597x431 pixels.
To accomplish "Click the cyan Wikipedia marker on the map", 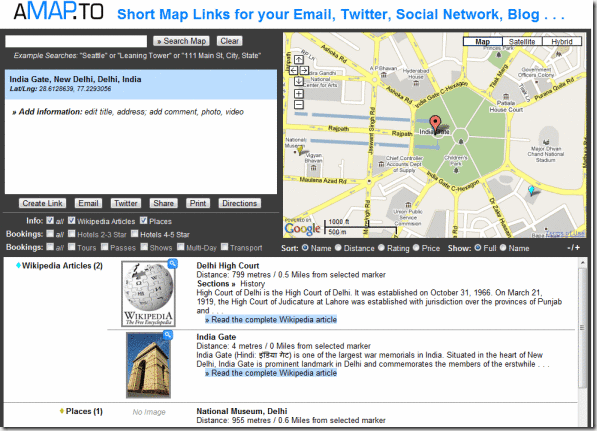I will tap(531, 190).
